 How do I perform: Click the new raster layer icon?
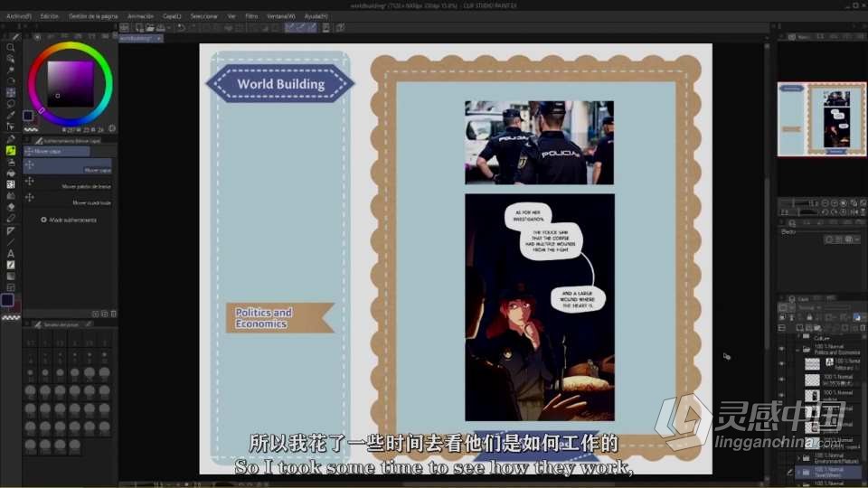[x=799, y=327]
